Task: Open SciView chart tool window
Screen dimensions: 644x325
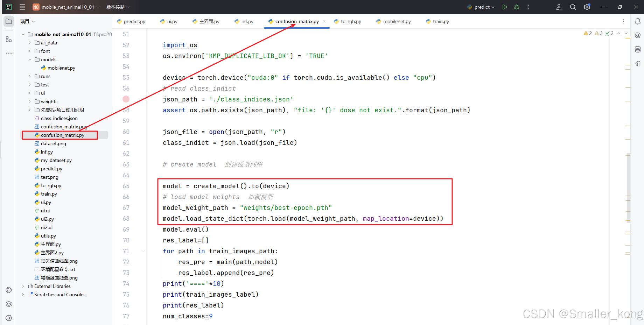Action: (638, 63)
